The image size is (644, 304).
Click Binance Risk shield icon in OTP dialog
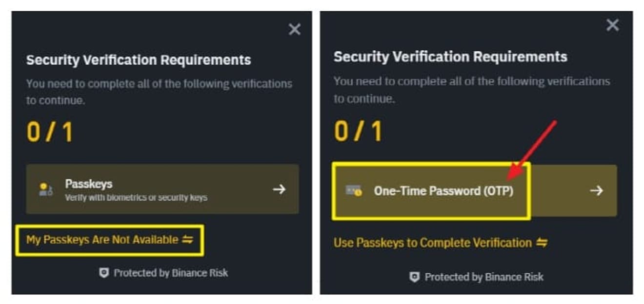(414, 277)
